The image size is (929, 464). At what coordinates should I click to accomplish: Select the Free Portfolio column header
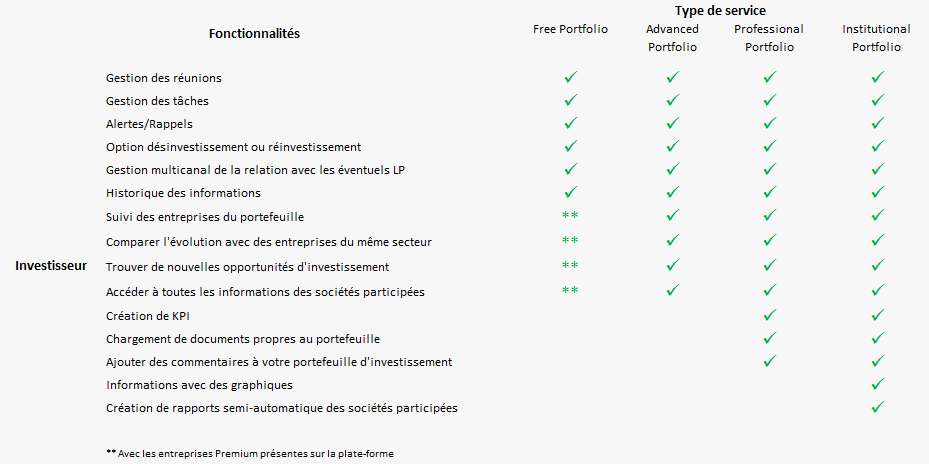[570, 29]
